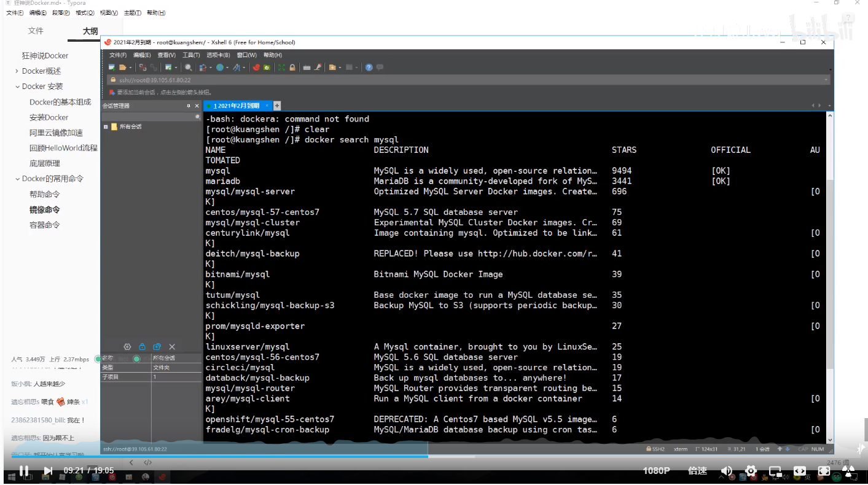Screen dimensions: 868x485
Task: Go to 阿里云镜像加速 in outline
Action: pos(56,133)
